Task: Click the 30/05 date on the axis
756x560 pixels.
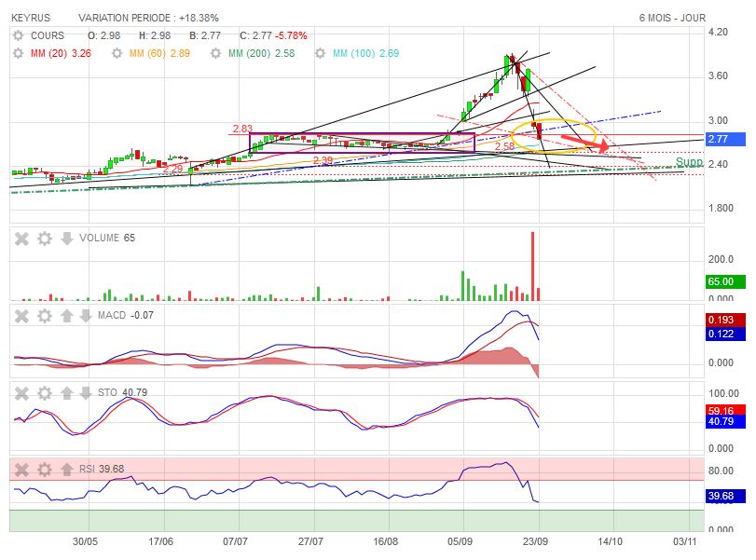Action: point(86,541)
